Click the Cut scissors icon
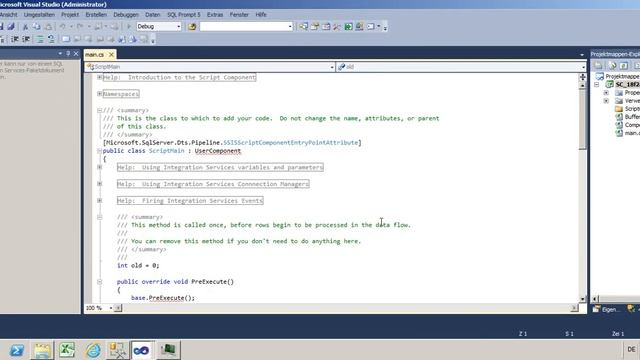This screenshot has height=360, width=640. [x=25, y=27]
